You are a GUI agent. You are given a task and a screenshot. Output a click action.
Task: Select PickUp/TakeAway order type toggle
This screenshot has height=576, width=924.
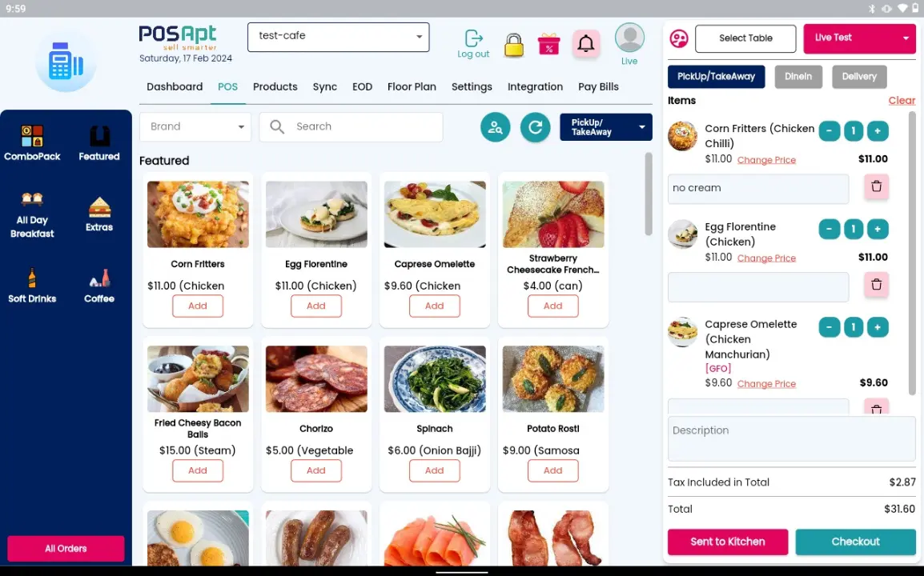click(716, 77)
